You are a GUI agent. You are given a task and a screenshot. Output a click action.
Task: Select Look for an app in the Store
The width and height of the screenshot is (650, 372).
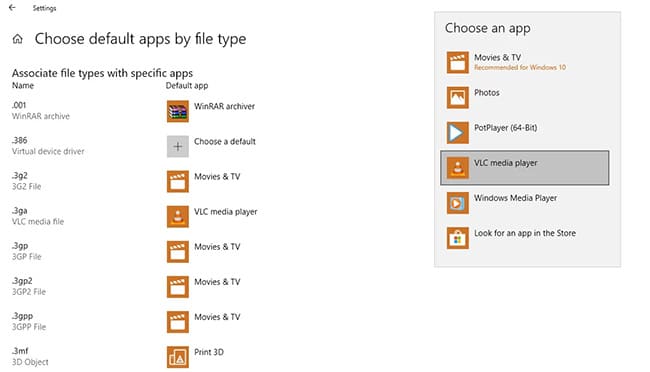(525, 238)
